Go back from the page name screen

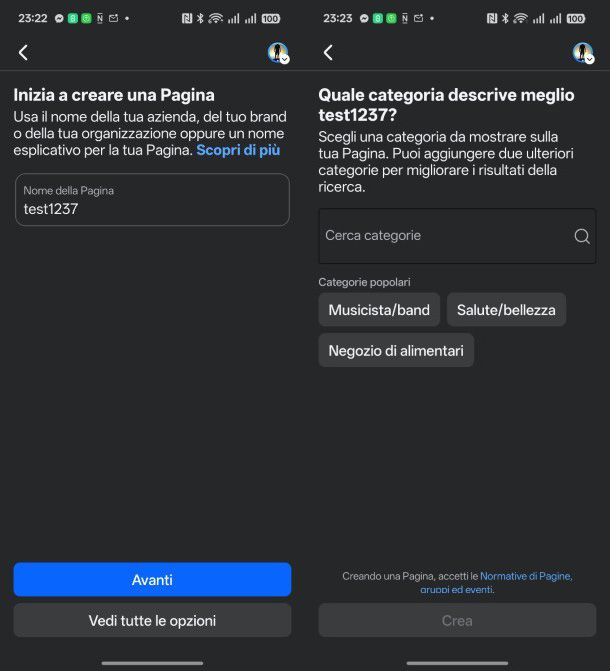click(x=24, y=53)
